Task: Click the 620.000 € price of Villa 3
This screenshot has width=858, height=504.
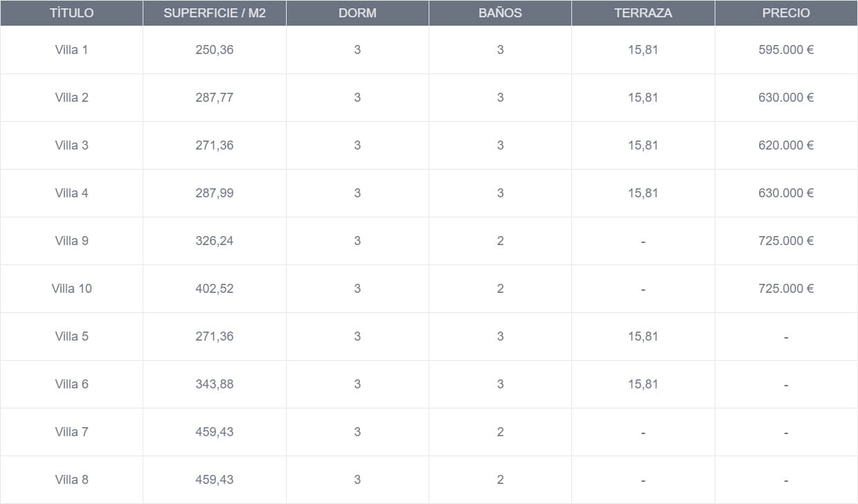Action: tap(786, 145)
